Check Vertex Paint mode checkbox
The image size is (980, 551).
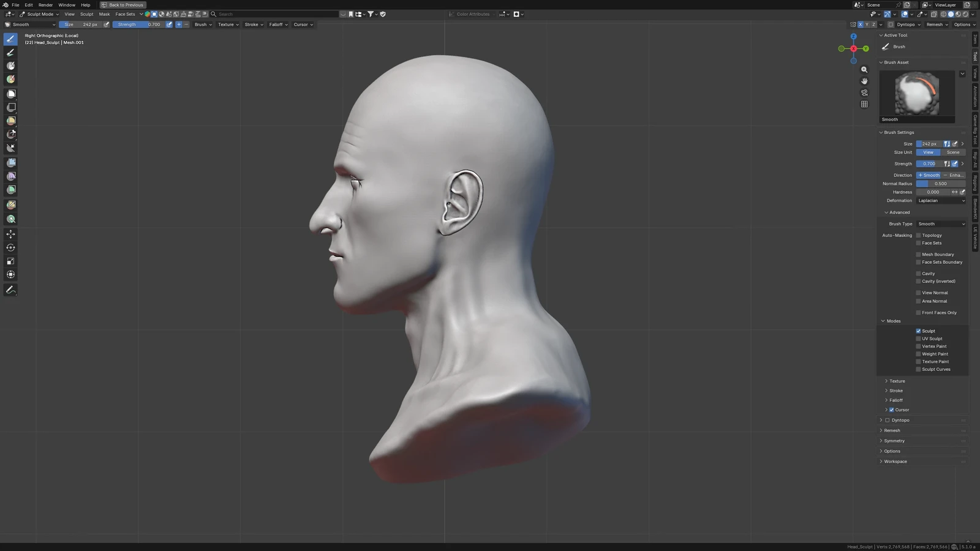(918, 347)
